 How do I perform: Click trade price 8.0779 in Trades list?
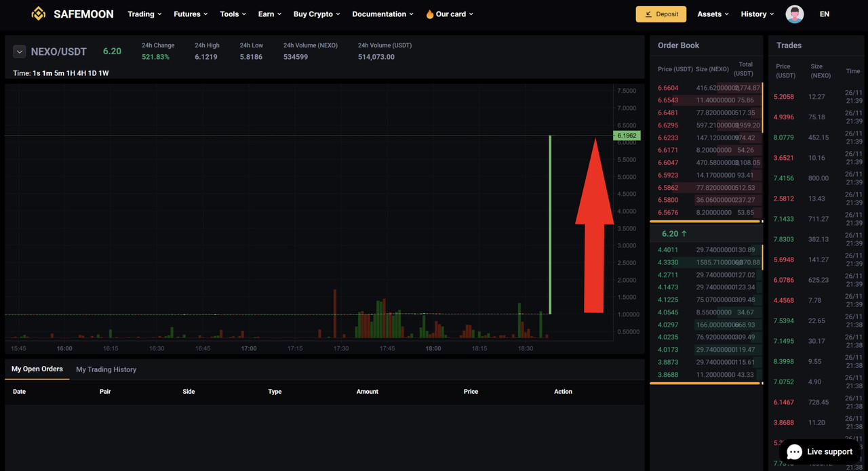point(783,138)
